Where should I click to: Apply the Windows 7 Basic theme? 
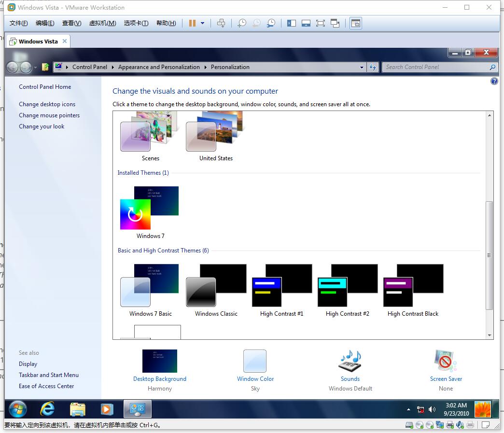click(150, 290)
